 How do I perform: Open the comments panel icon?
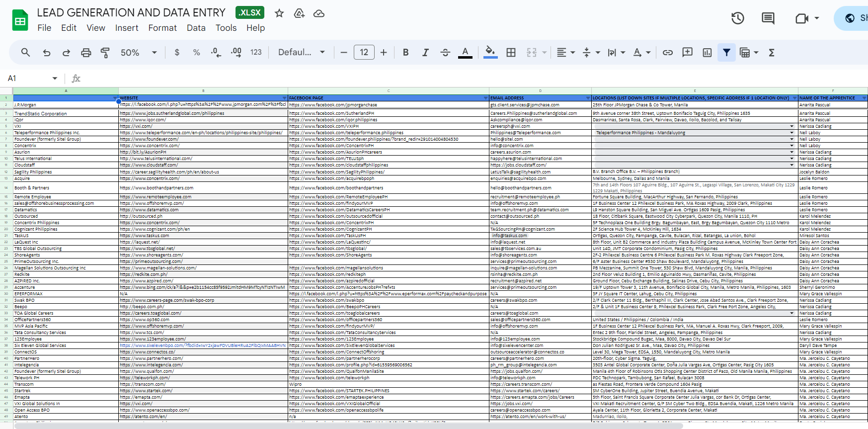(768, 18)
